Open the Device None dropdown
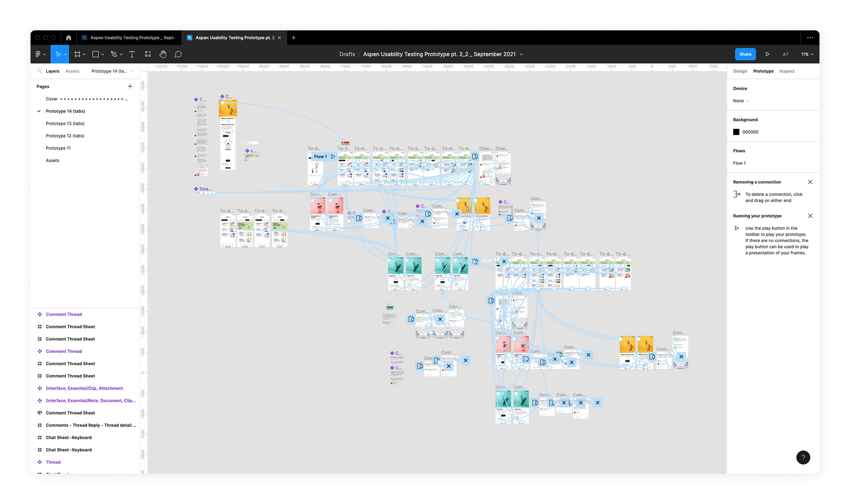The image size is (850, 504). click(x=741, y=101)
